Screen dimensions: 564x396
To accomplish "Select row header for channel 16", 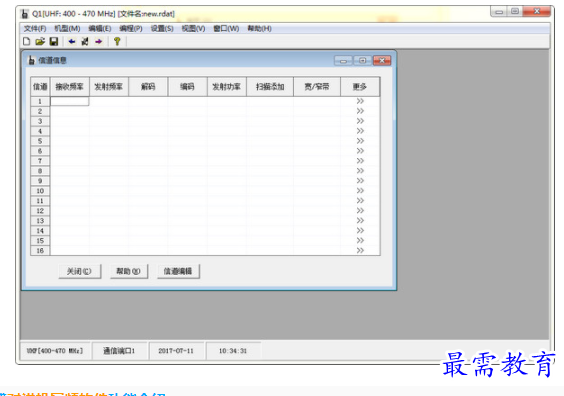I will 40,250.
